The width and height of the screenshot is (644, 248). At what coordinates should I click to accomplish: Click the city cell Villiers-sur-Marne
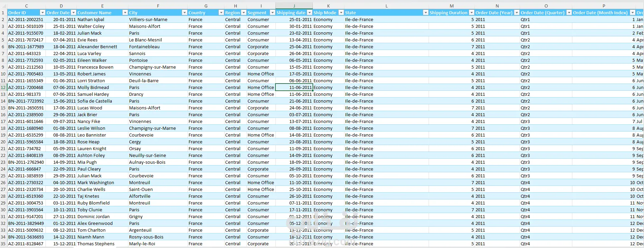158,19
